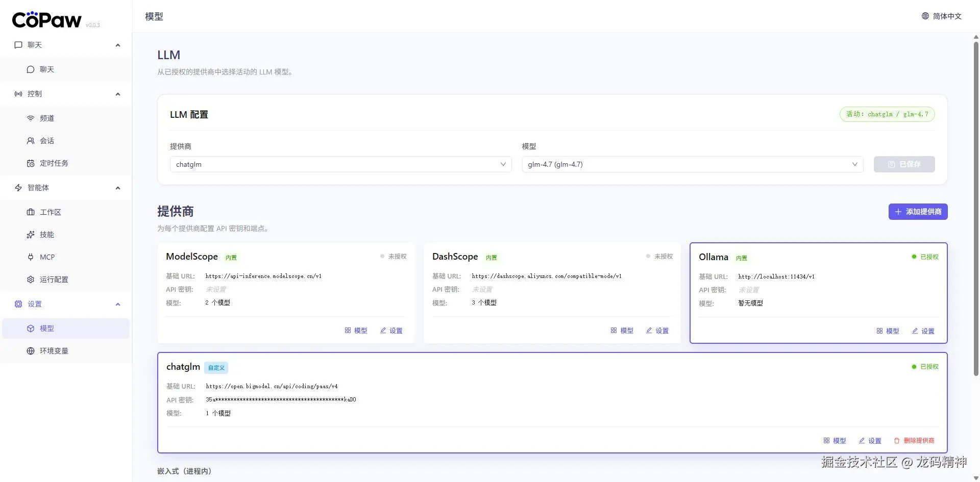
Task: Click the chatglm base URL text
Action: pyautogui.click(x=272, y=386)
